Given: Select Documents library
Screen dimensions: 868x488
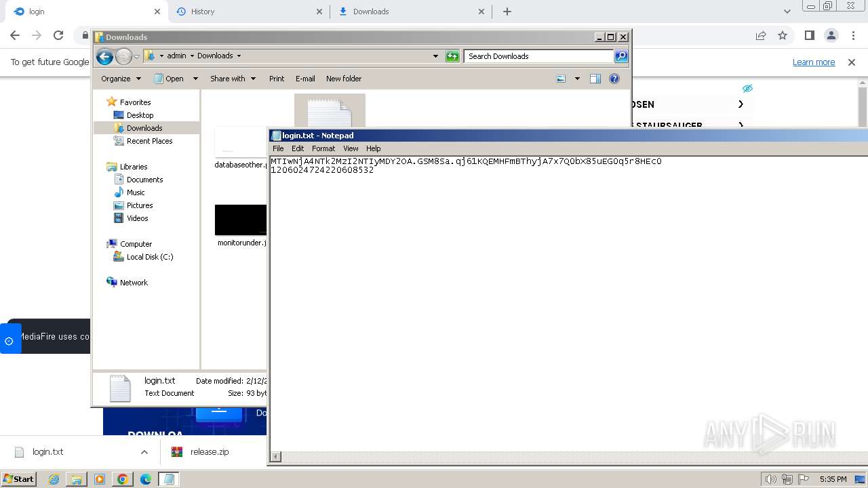Looking at the screenshot, I should pos(138,180).
